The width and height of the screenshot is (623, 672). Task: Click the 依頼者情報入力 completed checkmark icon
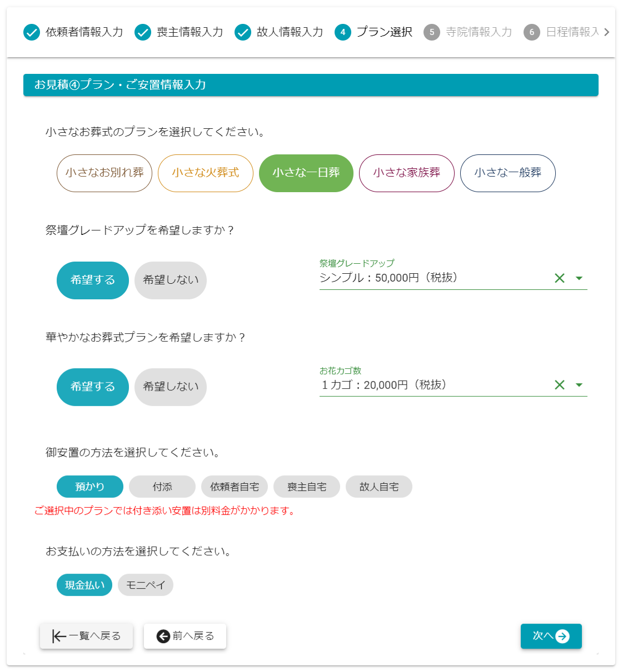point(32,32)
